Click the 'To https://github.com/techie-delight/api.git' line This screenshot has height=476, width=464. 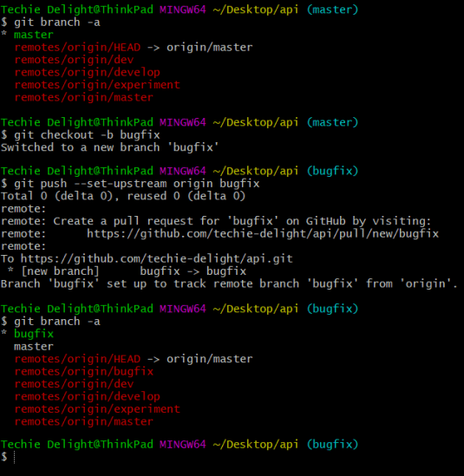[147, 258]
